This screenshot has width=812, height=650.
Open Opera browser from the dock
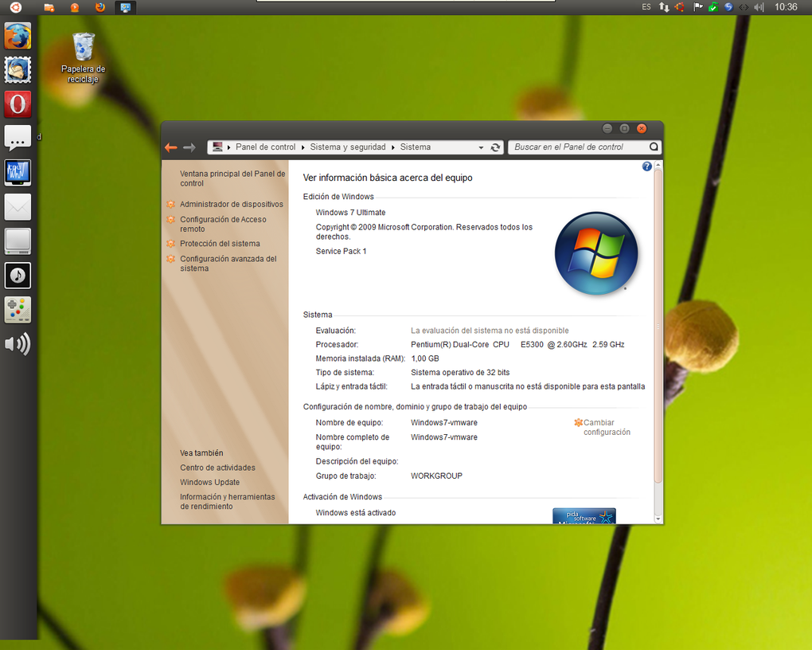18,104
